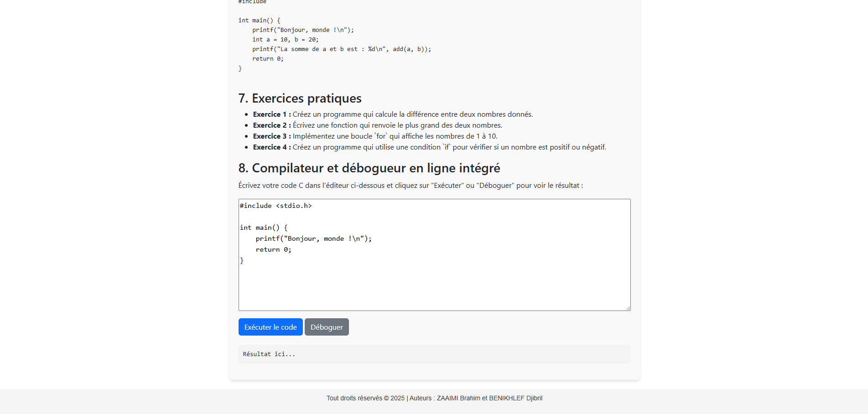Select the "Exercice 2" list item
Image resolution: width=868 pixels, height=414 pixels.
(x=377, y=125)
